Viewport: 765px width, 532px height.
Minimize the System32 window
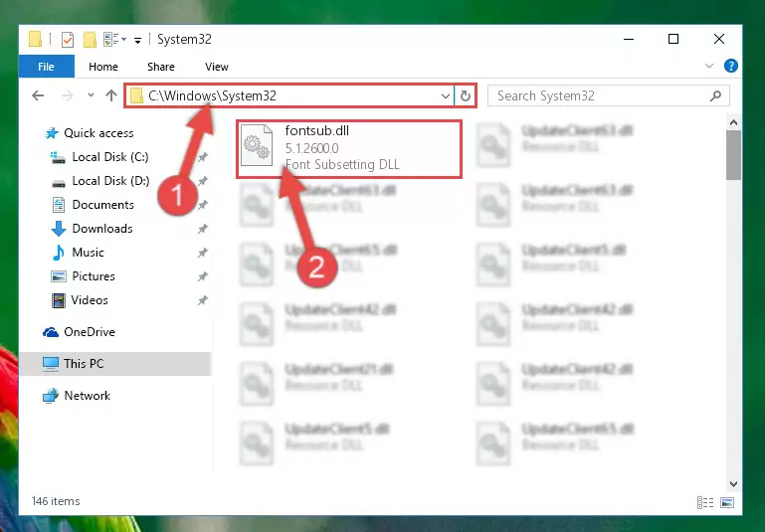pyautogui.click(x=629, y=39)
